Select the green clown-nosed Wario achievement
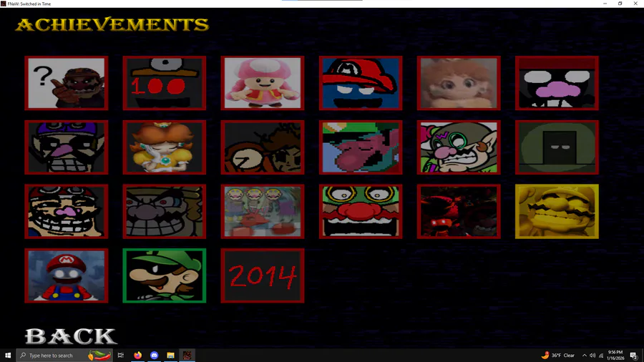Screen dimensions: 644x362 (361, 211)
